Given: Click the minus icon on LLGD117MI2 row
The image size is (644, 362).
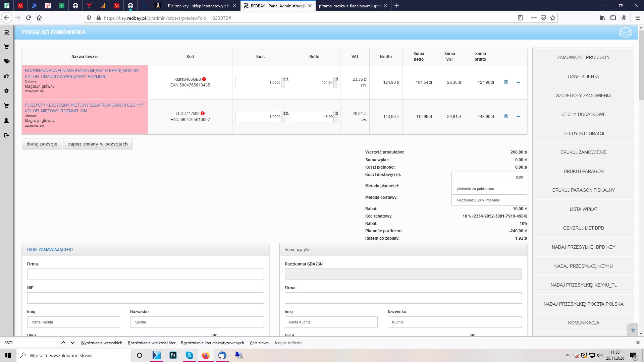Looking at the screenshot, I should (518, 117).
